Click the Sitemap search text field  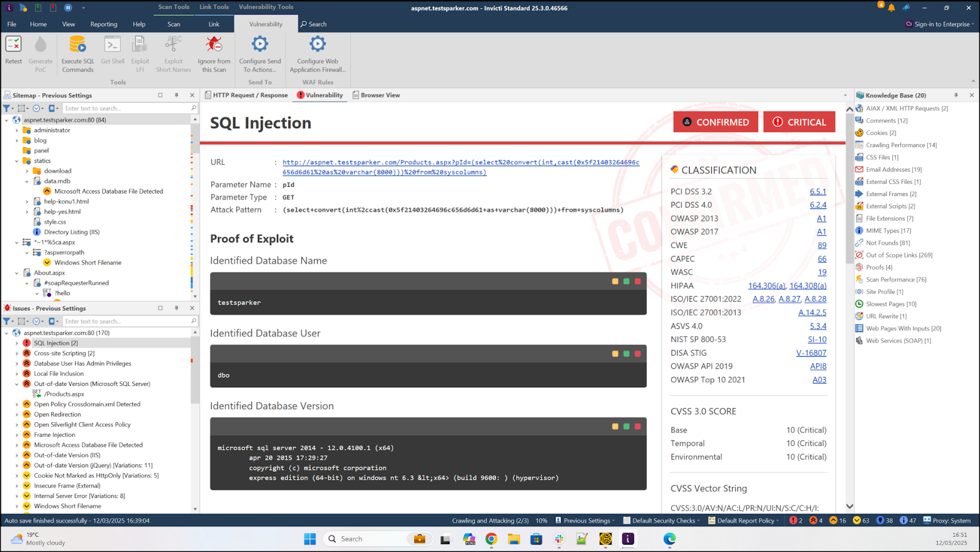click(x=126, y=108)
